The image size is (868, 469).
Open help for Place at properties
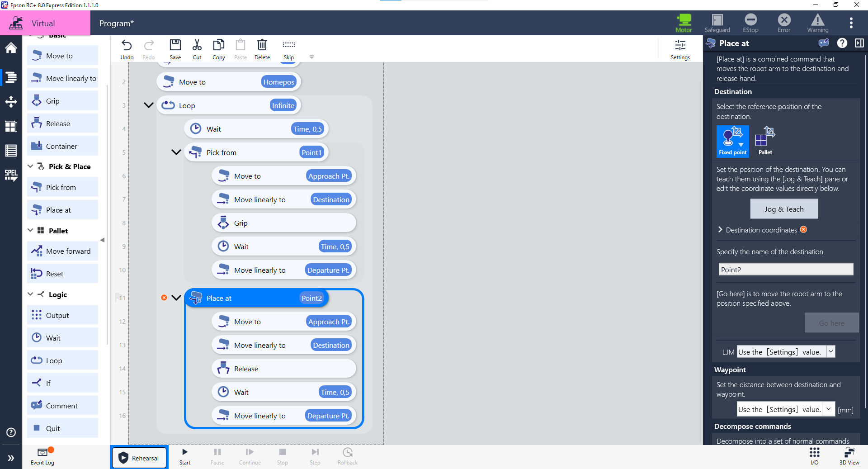842,43
